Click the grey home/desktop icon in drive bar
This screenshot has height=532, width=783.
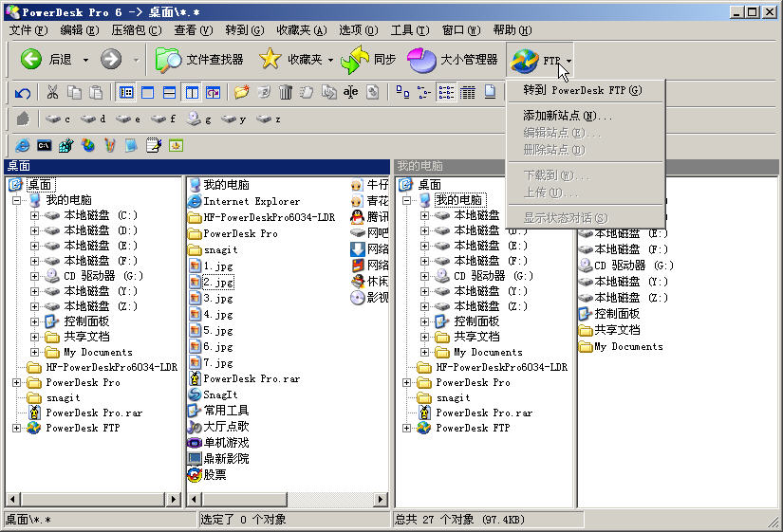click(x=23, y=119)
